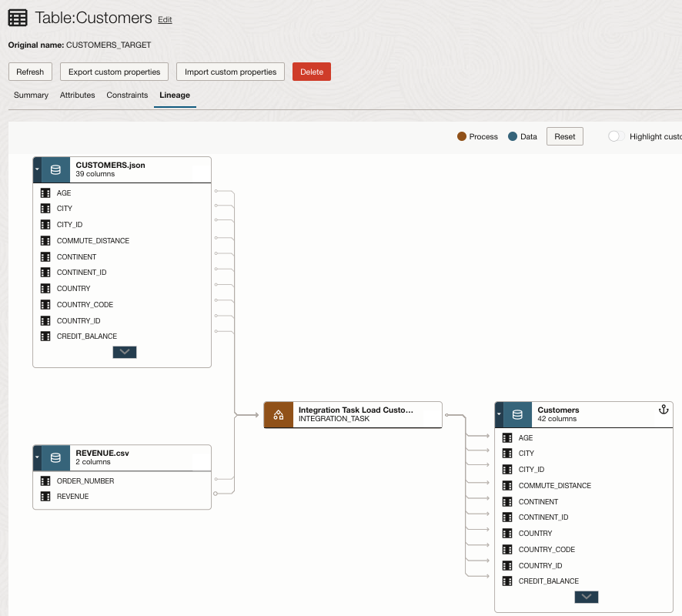Click the CITY_ID column icon in the Customers node
This screenshot has width=682, height=616.
[x=507, y=470]
